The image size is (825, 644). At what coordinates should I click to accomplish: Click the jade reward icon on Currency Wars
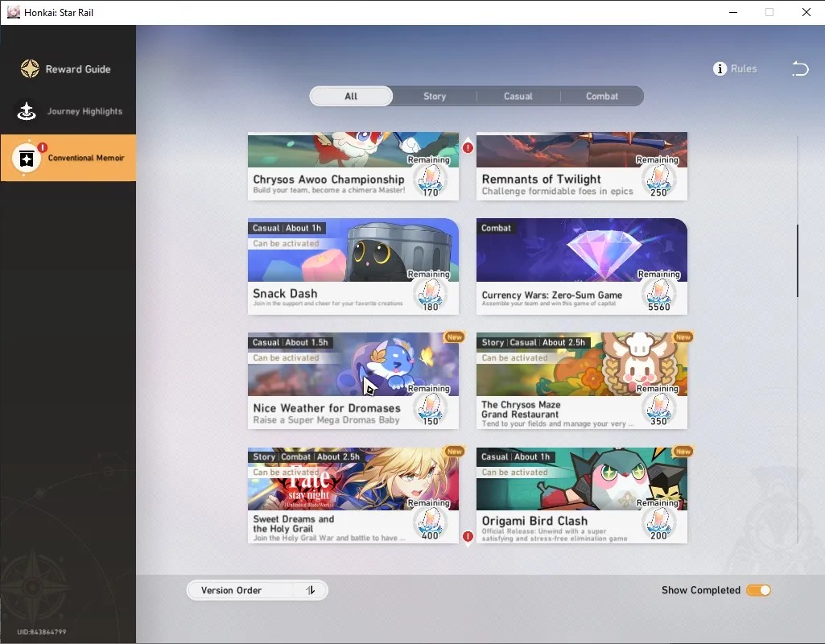point(658,293)
